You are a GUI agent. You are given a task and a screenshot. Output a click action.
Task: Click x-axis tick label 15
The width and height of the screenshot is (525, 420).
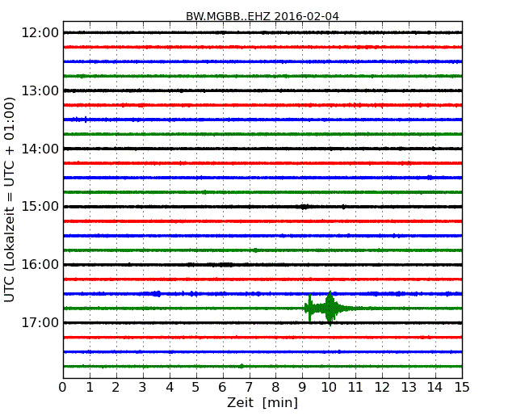(462, 388)
